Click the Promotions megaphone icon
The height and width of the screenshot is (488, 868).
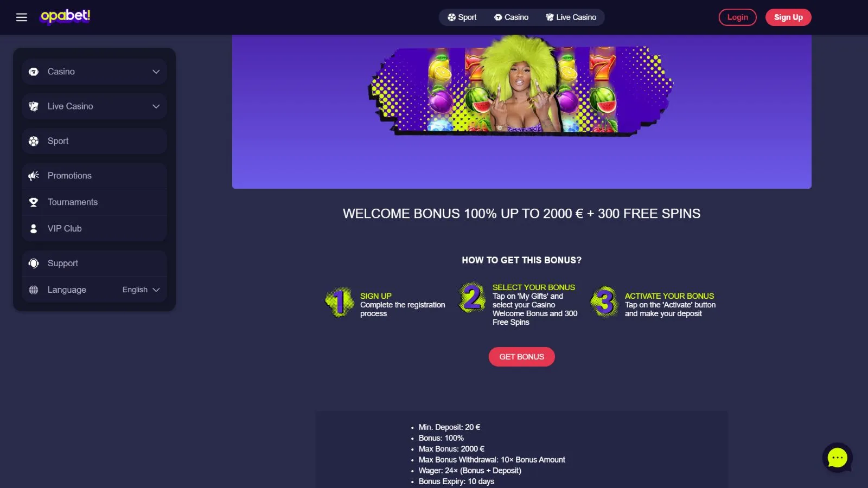34,176
